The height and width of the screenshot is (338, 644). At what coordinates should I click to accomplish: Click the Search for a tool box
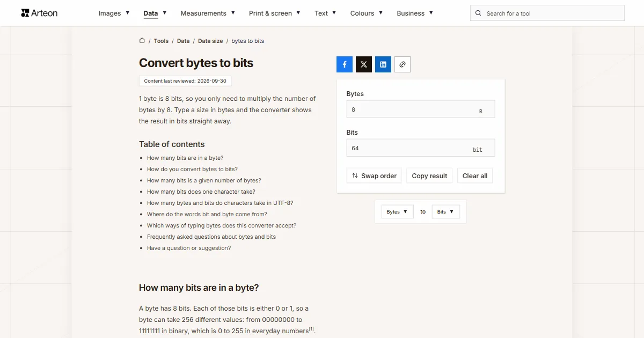point(547,13)
